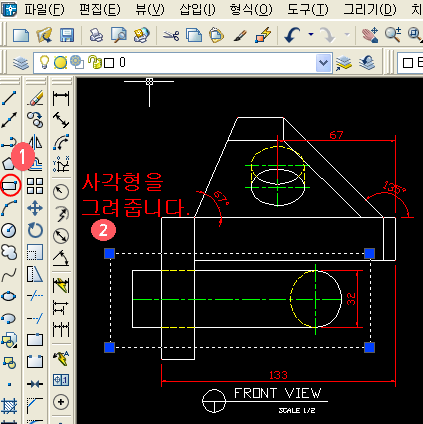Screen dimensions: 423x424
Task: Click the Undo arrow button
Action: click(x=292, y=35)
